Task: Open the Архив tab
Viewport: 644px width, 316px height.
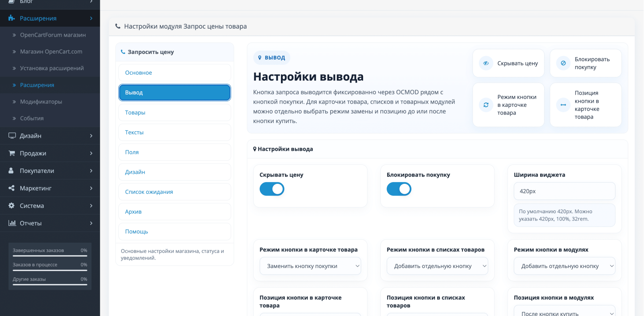Action: (175, 212)
